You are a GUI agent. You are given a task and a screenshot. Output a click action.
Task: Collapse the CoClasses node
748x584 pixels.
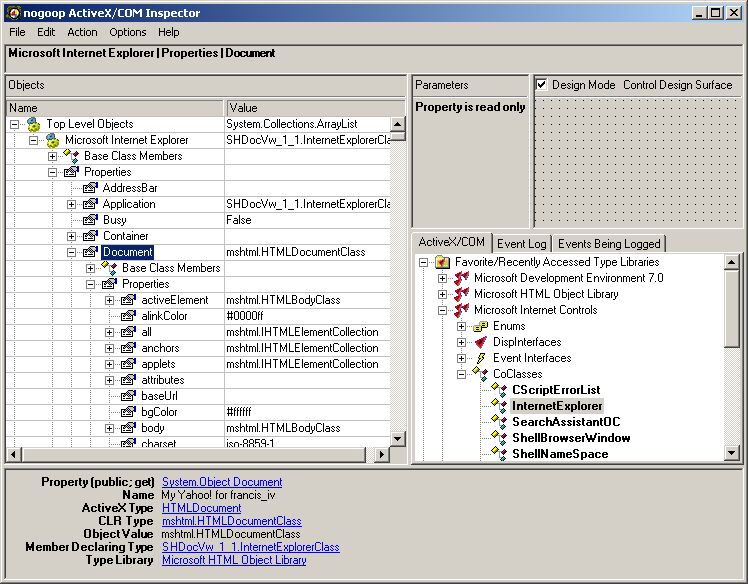[x=461, y=375]
